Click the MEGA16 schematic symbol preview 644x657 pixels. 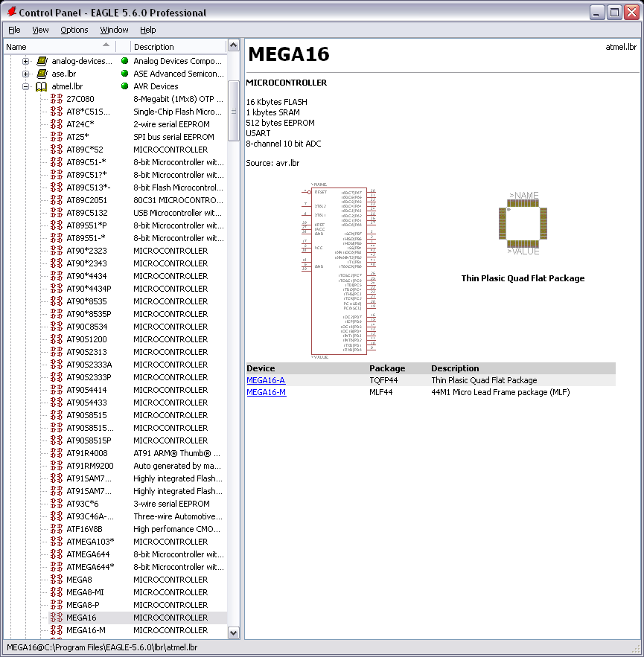coord(339,271)
